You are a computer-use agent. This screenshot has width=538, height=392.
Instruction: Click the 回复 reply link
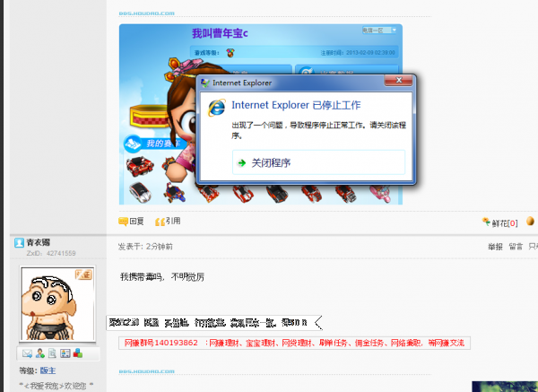(131, 222)
